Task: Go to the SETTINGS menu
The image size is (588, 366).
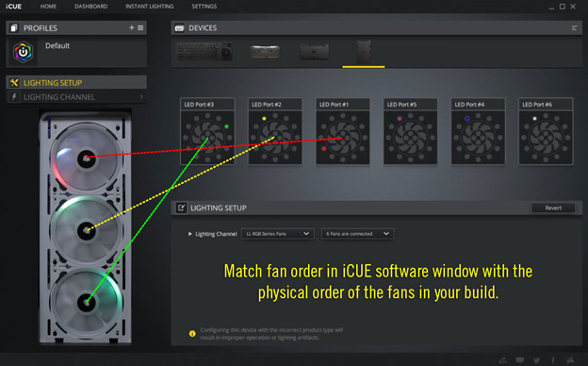Action: tap(204, 7)
